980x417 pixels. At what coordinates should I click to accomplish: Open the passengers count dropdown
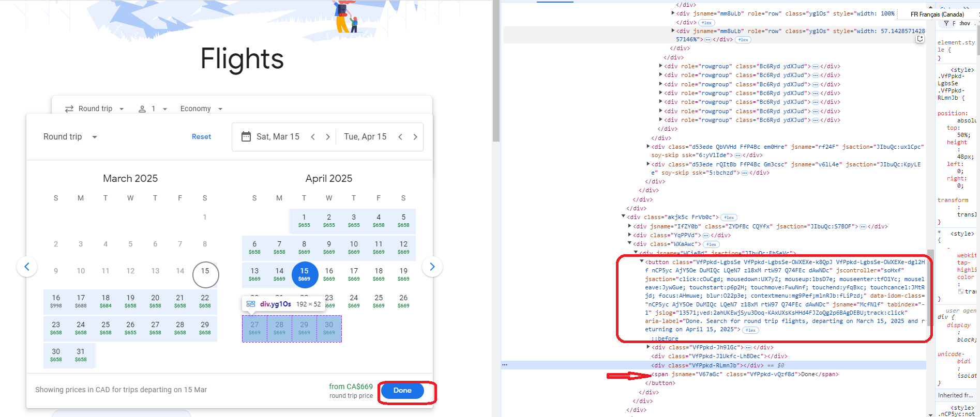point(153,109)
